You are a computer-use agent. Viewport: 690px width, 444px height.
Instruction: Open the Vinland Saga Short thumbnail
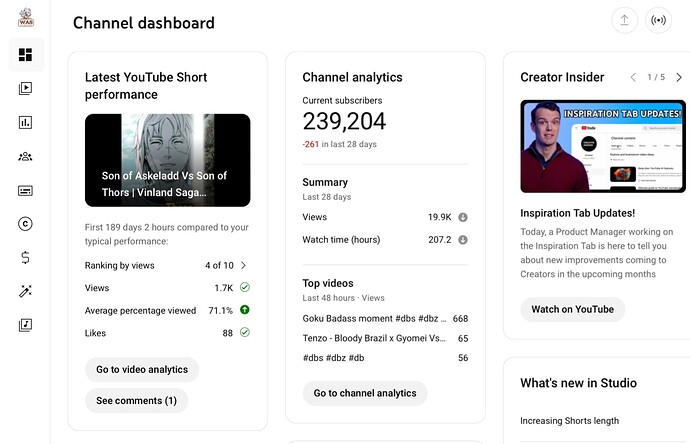pos(167,160)
